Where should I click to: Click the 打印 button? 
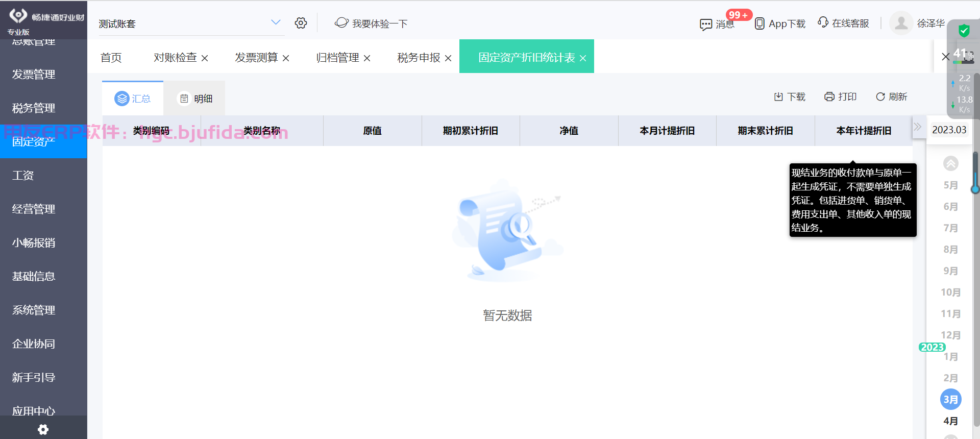point(841,96)
